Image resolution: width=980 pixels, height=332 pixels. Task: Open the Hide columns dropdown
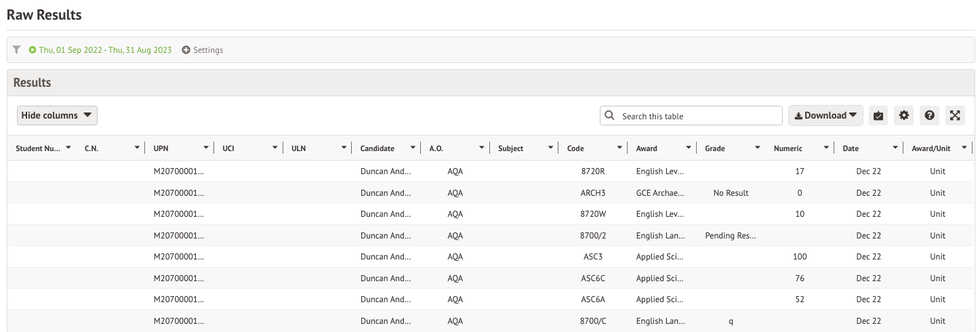coord(57,116)
